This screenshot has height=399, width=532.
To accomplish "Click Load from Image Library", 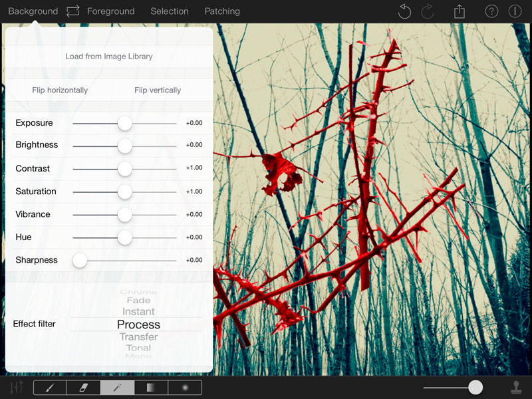I will [109, 57].
